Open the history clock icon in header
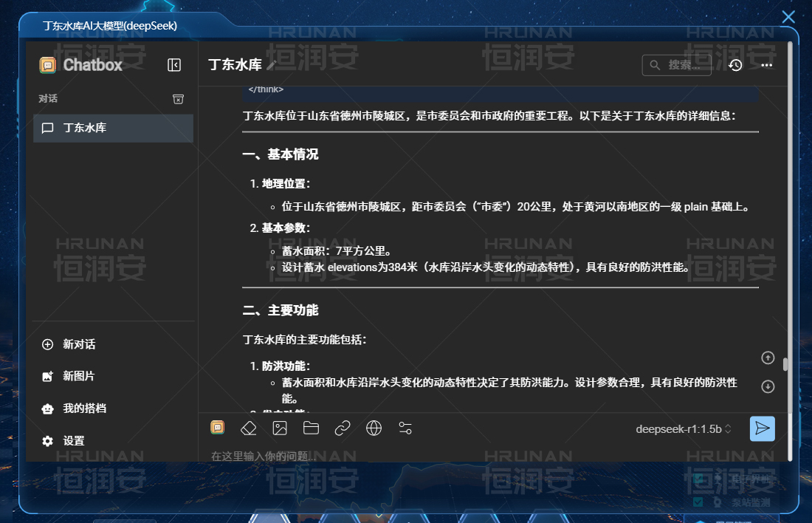The width and height of the screenshot is (812, 523). pos(735,65)
